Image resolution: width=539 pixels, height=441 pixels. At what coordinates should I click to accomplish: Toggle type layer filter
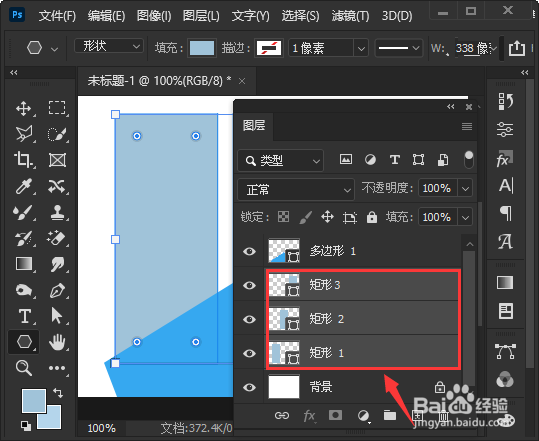click(395, 159)
